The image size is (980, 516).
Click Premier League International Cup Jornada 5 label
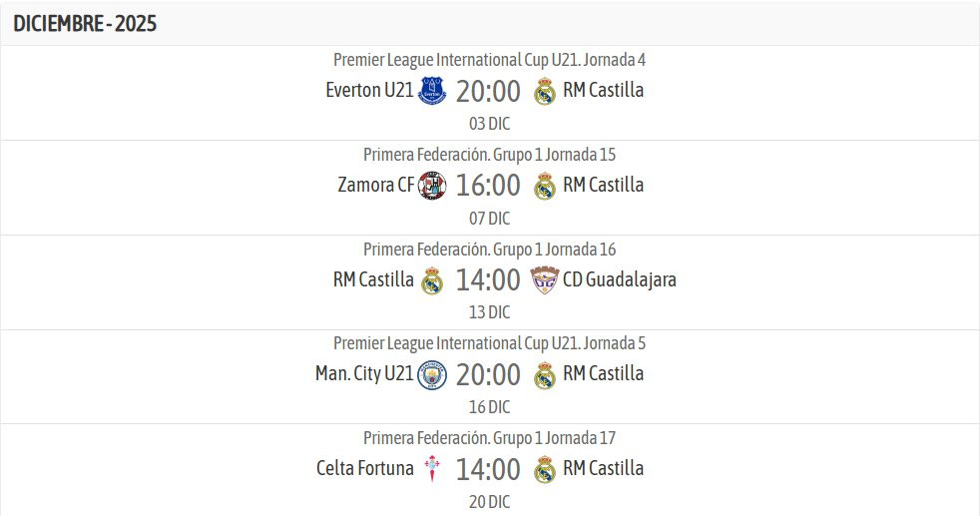click(489, 343)
